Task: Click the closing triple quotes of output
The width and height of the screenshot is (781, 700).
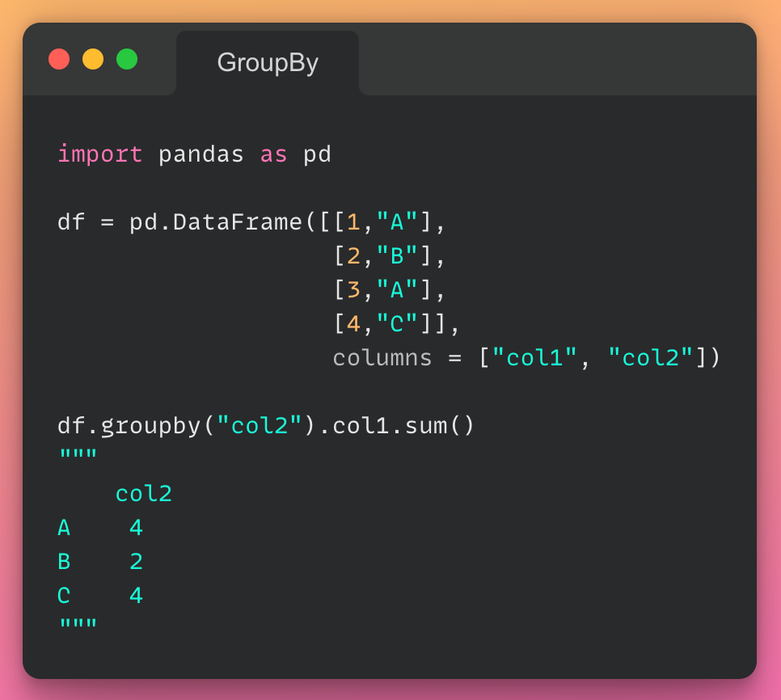Action: [x=78, y=624]
